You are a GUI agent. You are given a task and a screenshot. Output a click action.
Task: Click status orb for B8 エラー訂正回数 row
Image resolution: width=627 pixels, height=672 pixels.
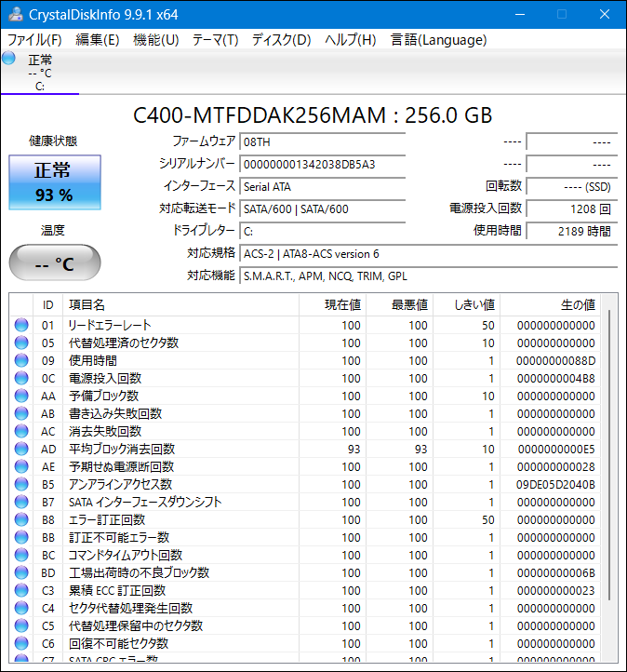pos(21,519)
